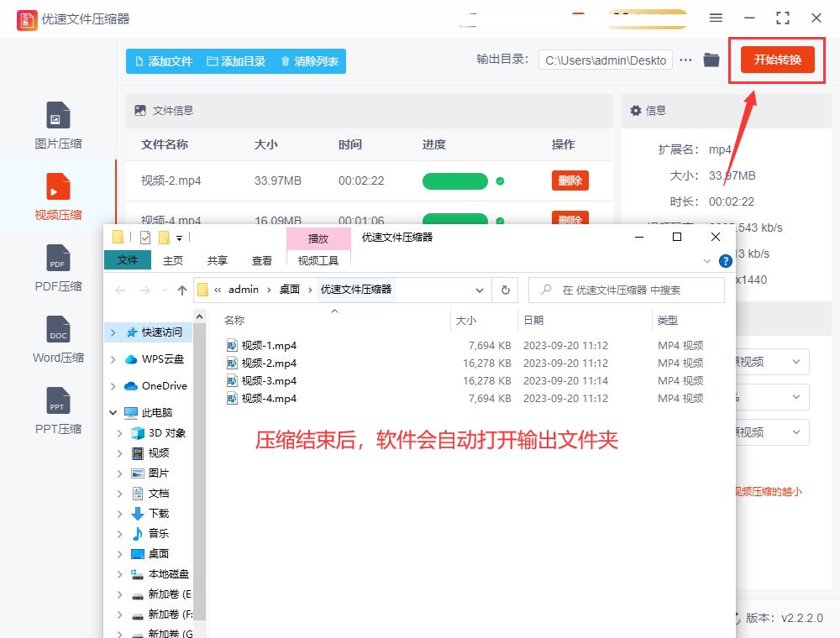The width and height of the screenshot is (840, 638).
Task: Open recent locations dropdown next to forward arrow
Action: 165,290
